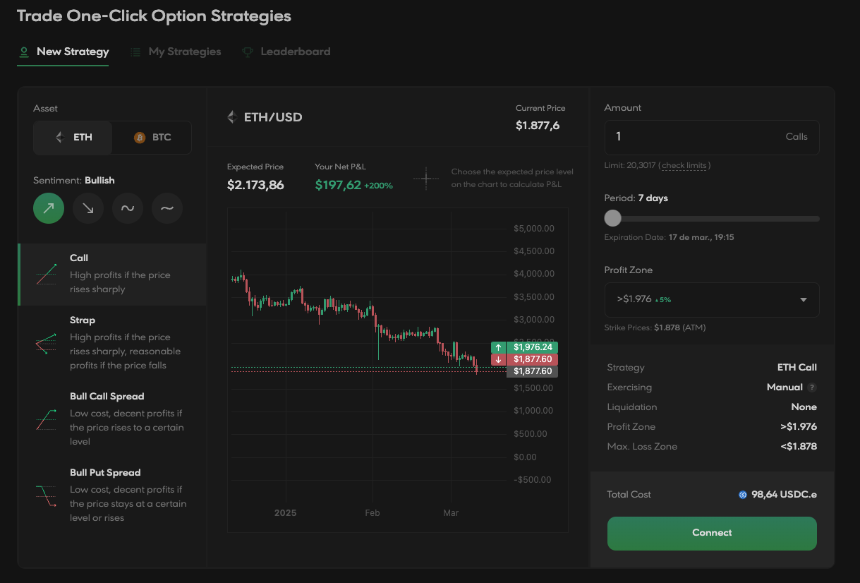Select the Strap strategy option
This screenshot has width=860, height=583.
point(112,343)
